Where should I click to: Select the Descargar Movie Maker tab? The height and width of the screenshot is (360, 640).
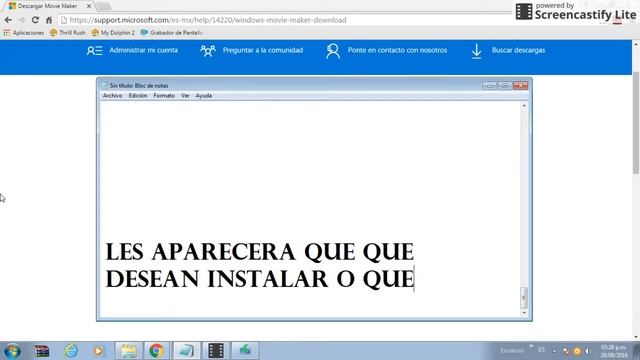[47, 6]
